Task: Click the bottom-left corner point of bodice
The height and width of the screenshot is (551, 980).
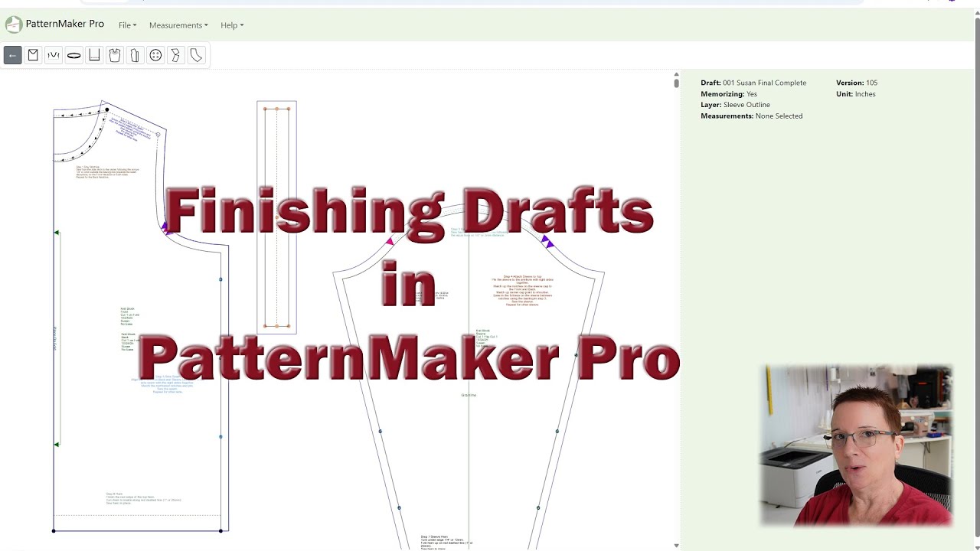Action: 54,530
